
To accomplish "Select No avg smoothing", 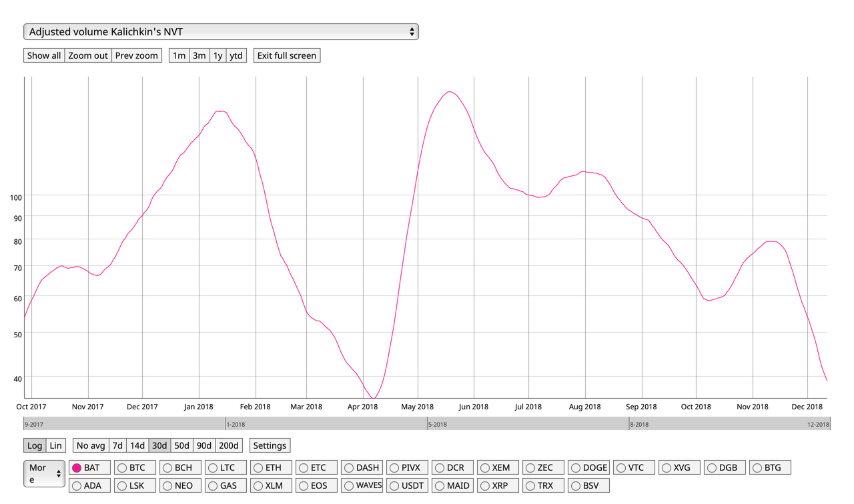I will point(90,445).
